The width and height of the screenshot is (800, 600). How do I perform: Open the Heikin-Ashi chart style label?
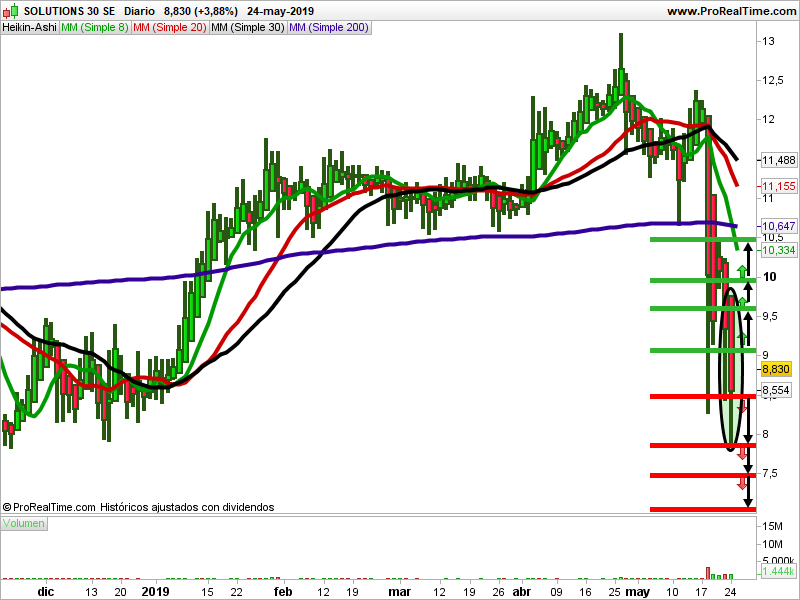[29, 28]
